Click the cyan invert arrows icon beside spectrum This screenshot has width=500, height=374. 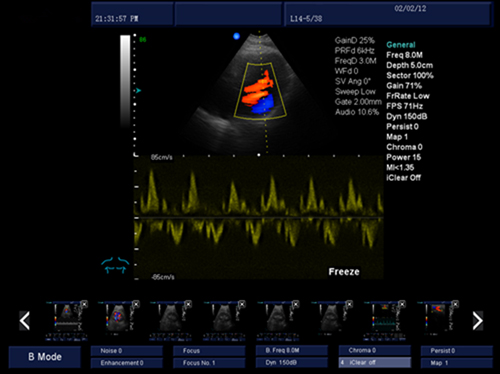115,265
